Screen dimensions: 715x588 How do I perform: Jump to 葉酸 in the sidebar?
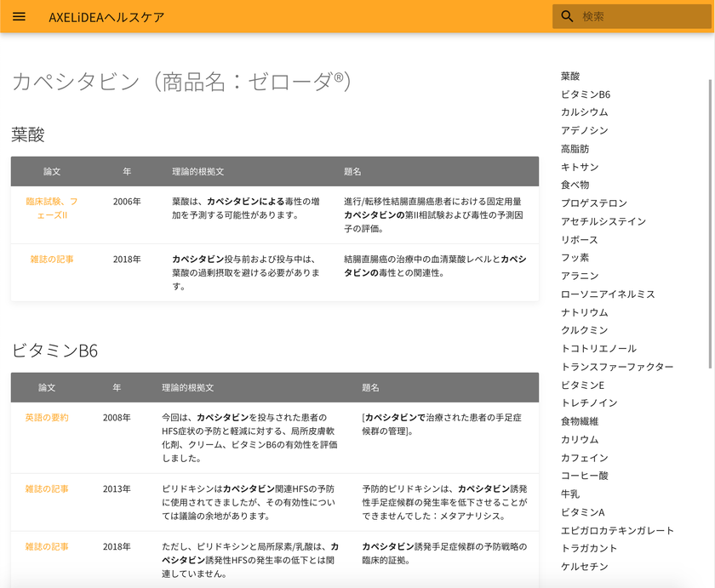[x=570, y=77]
